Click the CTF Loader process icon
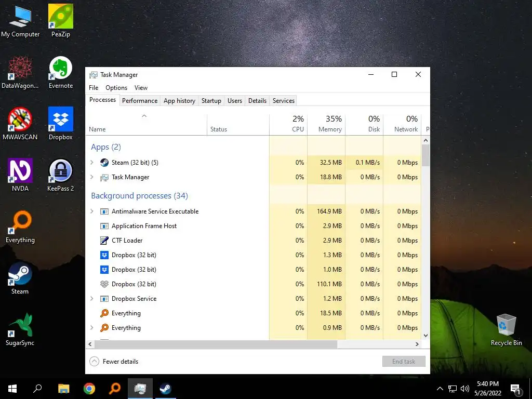This screenshot has width=532, height=399. 104,241
